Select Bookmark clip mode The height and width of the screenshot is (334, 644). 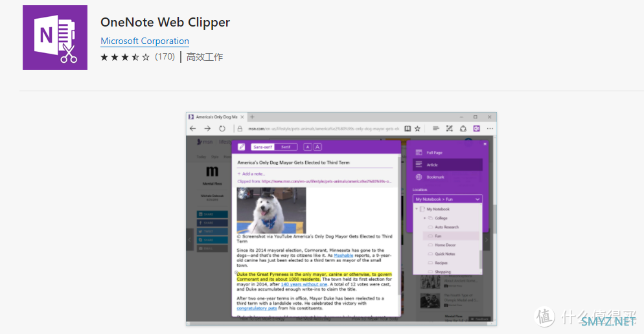point(447,177)
